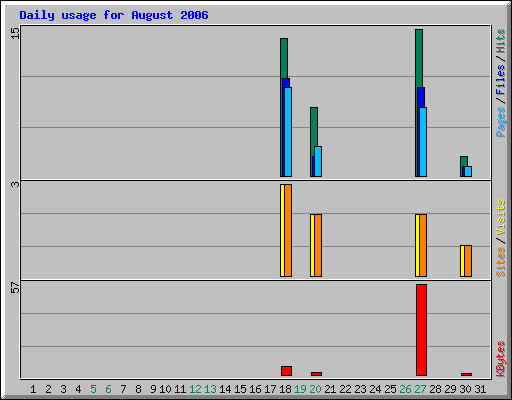Image resolution: width=512 pixels, height=400 pixels.
Task: Click the y-axis maximum value '15'
Action: (15, 33)
